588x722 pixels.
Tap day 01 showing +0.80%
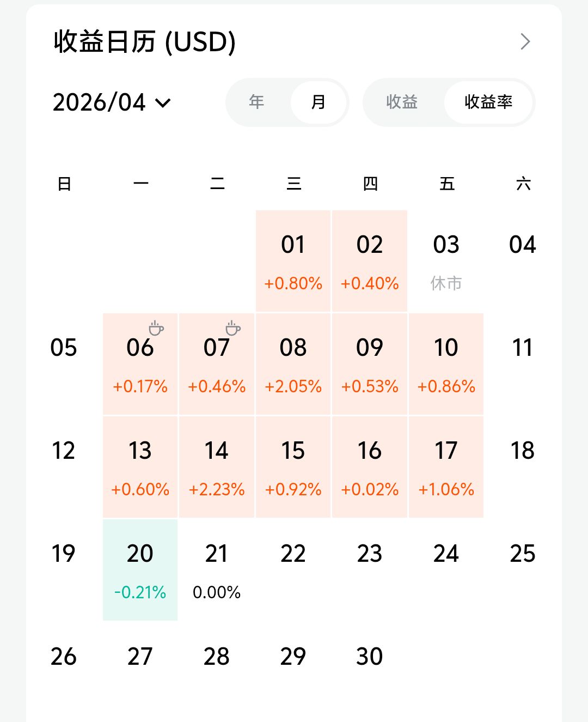(x=293, y=260)
